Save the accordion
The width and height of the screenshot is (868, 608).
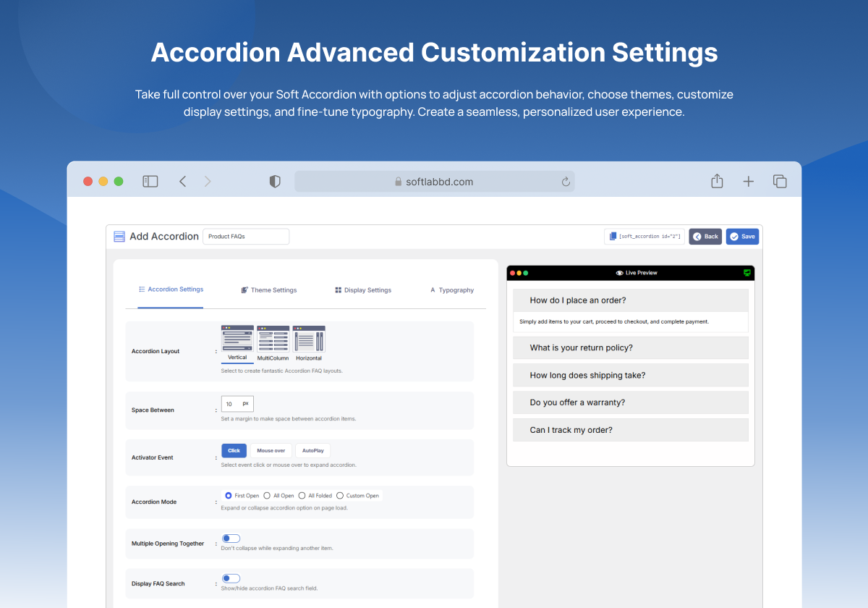742,237
